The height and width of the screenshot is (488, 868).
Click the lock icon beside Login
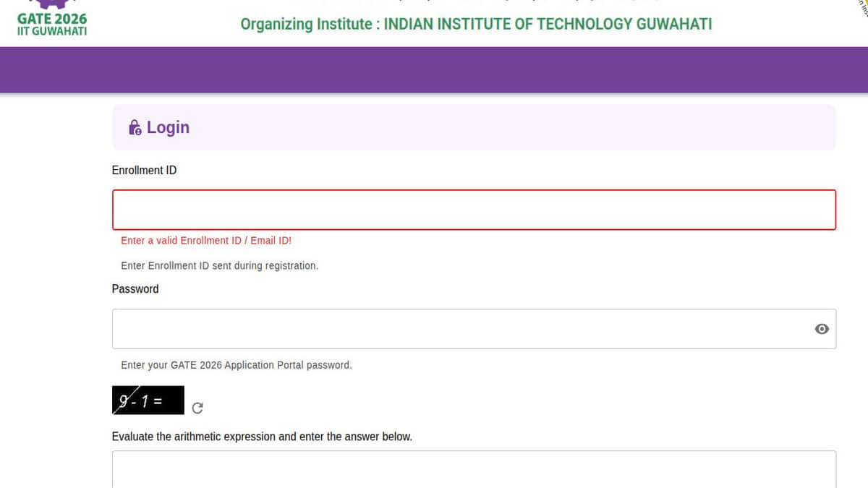coord(135,128)
